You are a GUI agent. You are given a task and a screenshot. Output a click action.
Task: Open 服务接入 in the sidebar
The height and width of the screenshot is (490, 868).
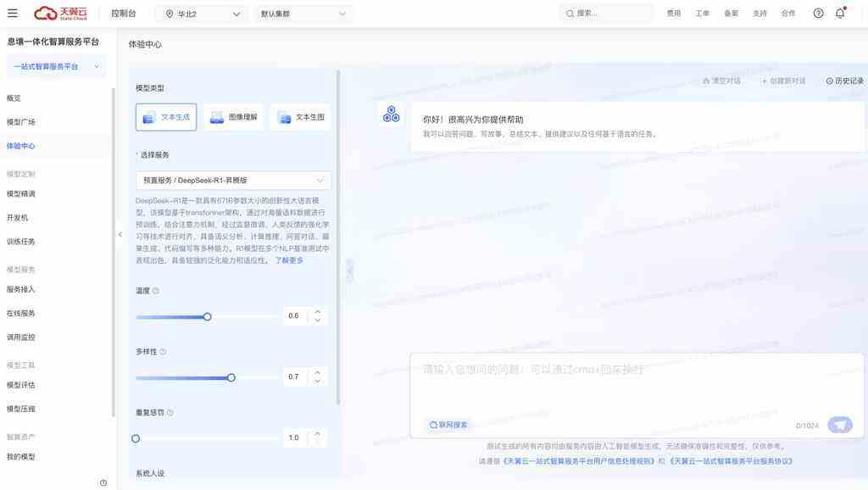point(21,289)
